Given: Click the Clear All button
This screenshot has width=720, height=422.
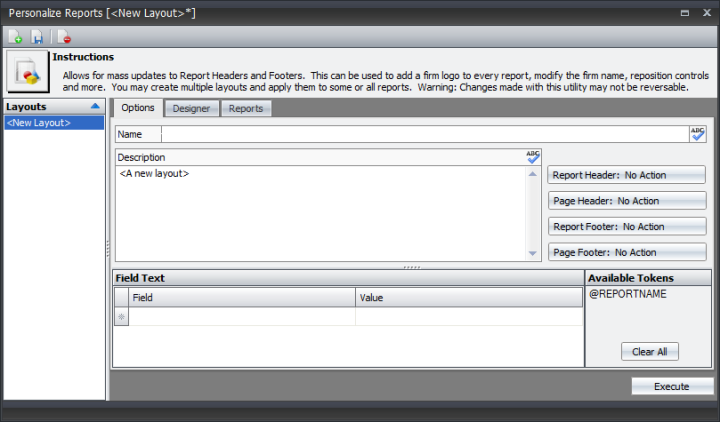Looking at the screenshot, I should 649,351.
